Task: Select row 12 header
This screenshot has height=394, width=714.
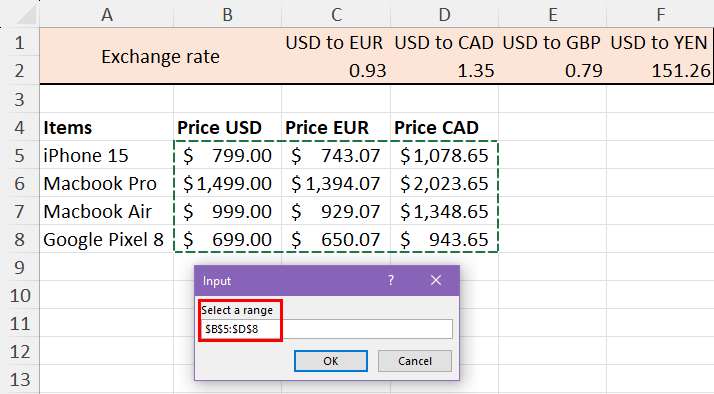Action: click(20, 352)
